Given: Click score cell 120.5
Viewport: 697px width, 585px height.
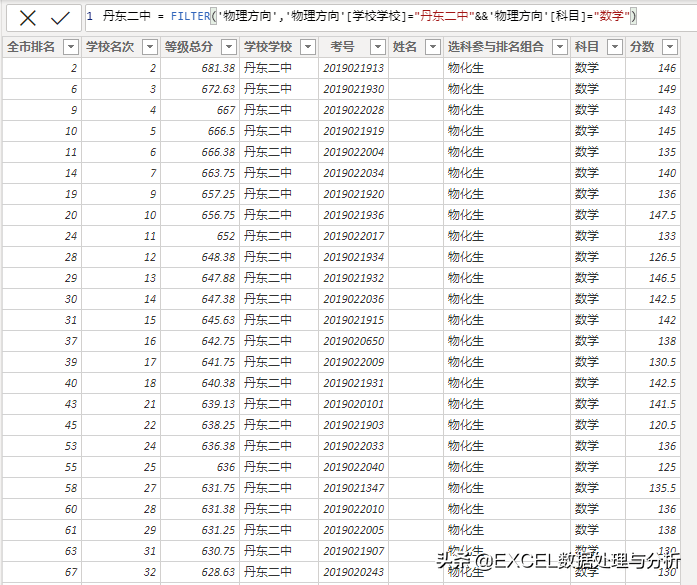Looking at the screenshot, I should pyautogui.click(x=653, y=425).
